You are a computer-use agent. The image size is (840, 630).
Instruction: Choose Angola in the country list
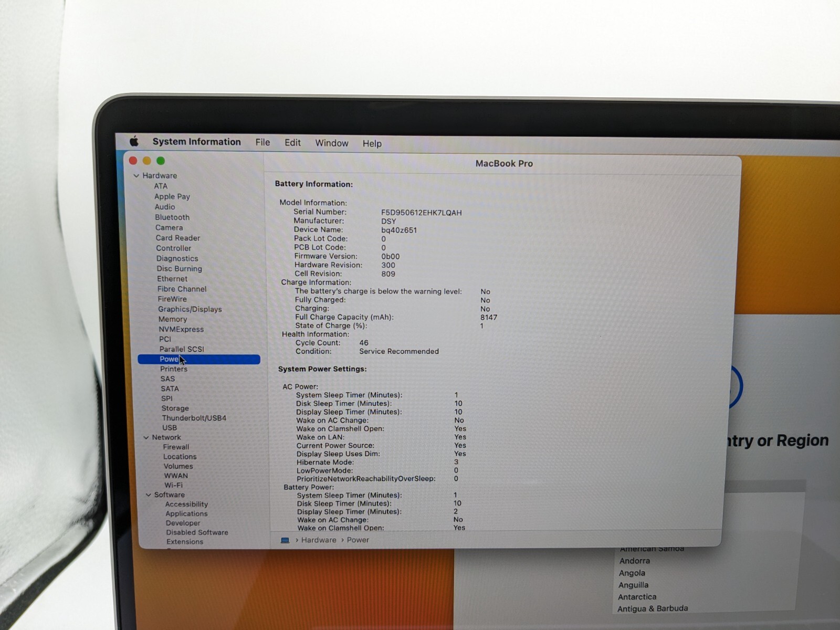pos(632,573)
